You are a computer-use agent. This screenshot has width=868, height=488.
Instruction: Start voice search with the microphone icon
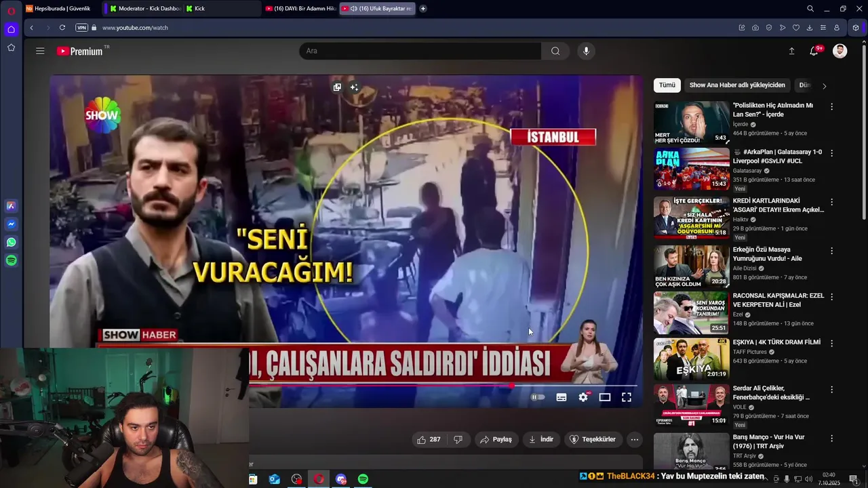coord(587,51)
